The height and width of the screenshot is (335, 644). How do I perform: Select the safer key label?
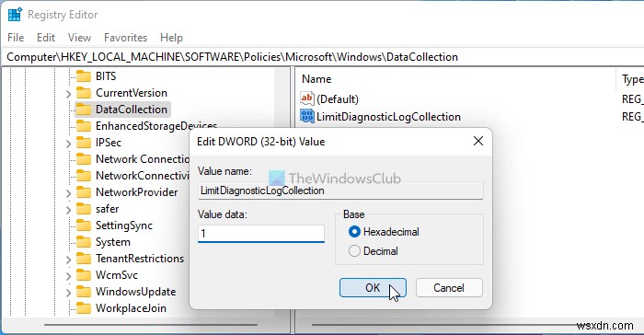(x=108, y=209)
